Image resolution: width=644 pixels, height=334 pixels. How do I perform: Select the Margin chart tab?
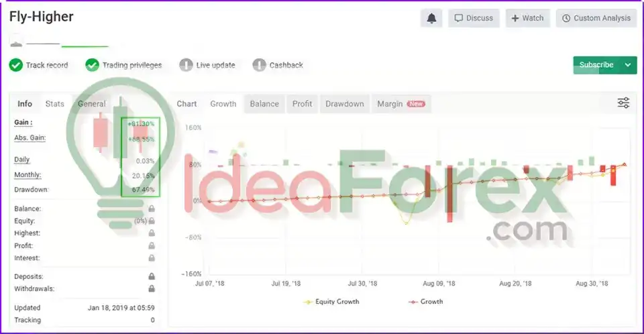tap(401, 104)
